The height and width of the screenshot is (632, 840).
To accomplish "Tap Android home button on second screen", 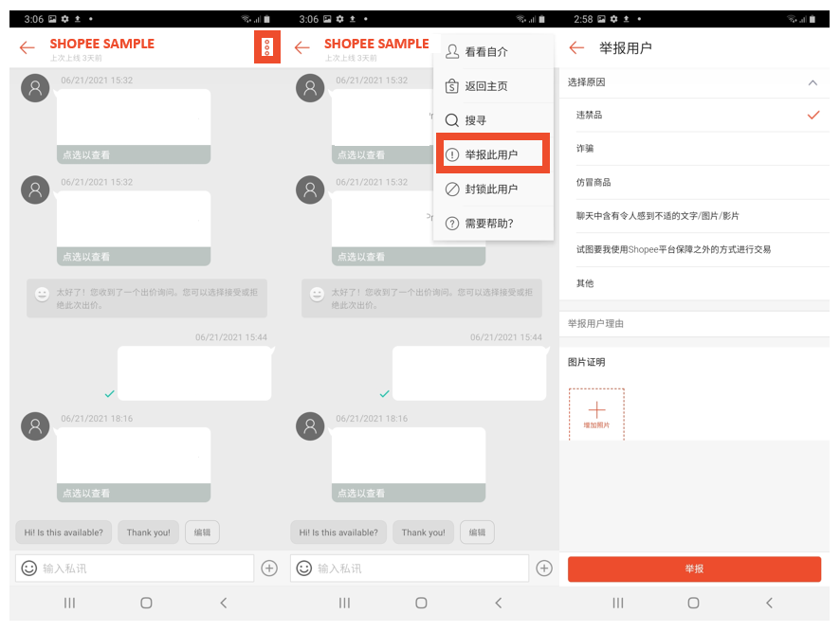I will tap(421, 603).
